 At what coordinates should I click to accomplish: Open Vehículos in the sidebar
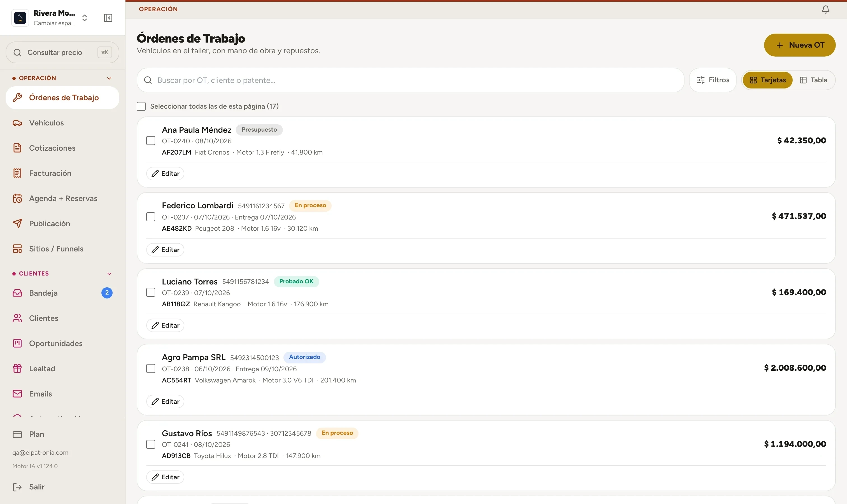click(62, 123)
